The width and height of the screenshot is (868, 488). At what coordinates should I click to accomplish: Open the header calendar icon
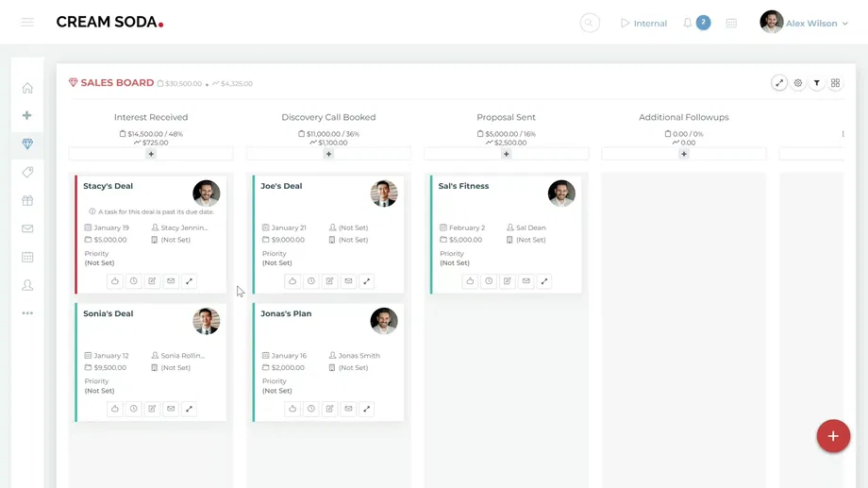731,24
